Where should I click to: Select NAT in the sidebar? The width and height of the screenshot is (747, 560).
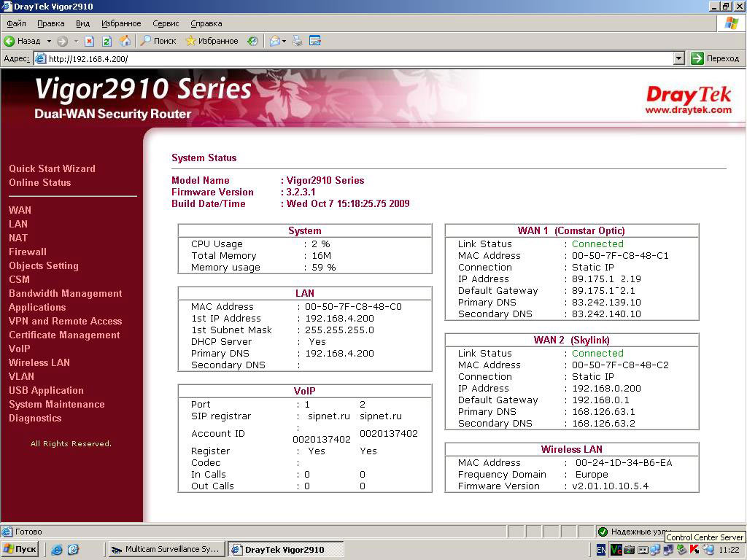18,238
